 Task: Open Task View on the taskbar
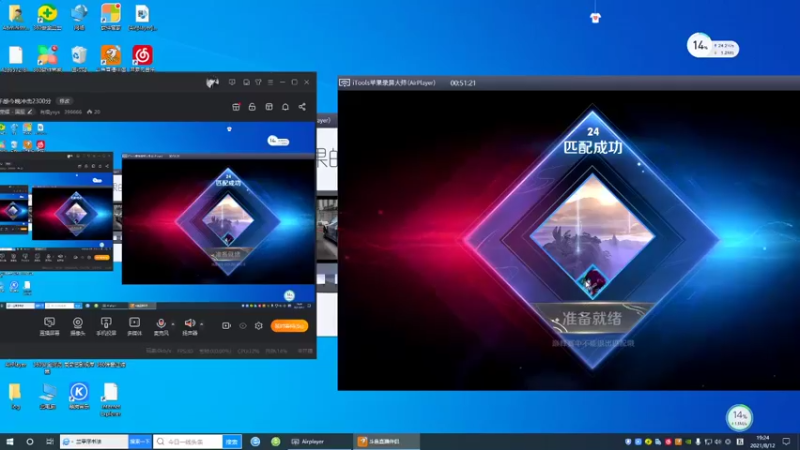pyautogui.click(x=49, y=441)
